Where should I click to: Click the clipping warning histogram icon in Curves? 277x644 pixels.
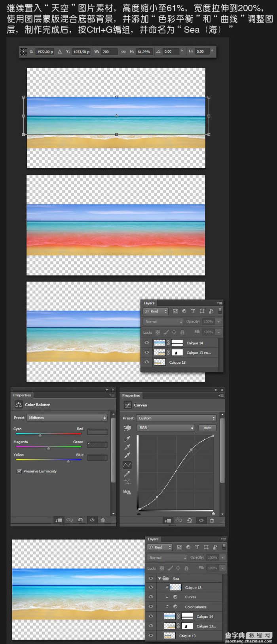[x=127, y=492]
